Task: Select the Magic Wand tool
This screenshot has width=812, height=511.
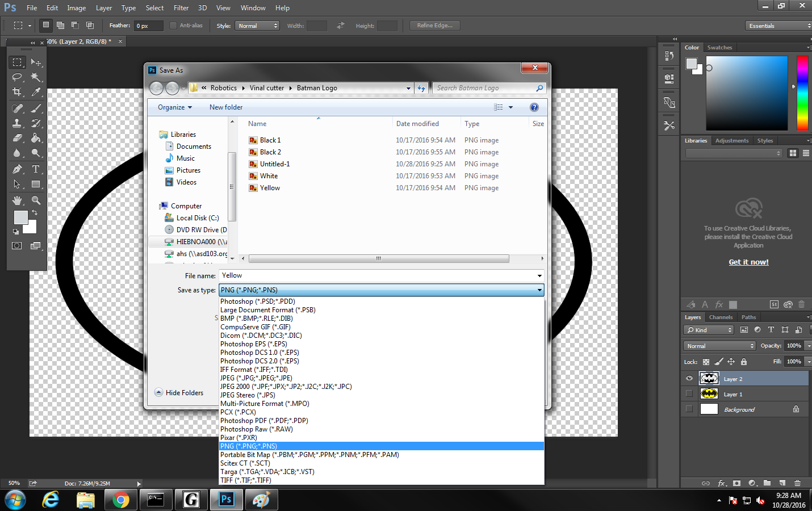Action: coord(36,77)
